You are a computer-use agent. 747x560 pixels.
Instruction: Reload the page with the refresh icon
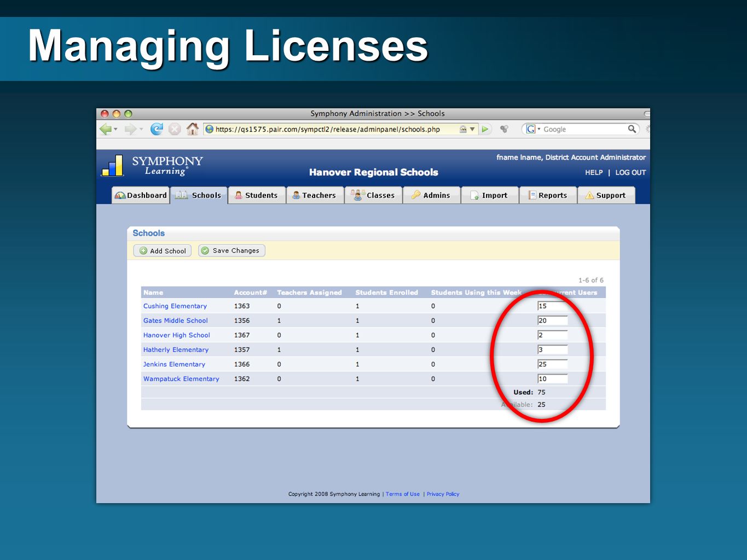click(157, 129)
